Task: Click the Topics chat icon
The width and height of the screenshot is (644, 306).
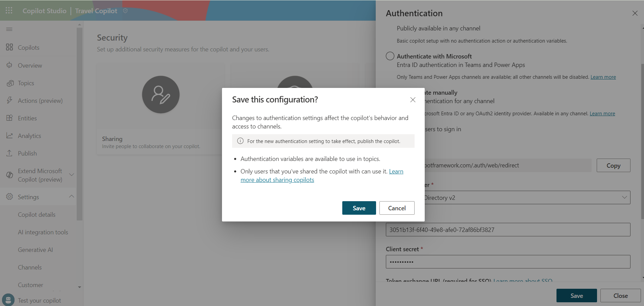Action: (10, 83)
